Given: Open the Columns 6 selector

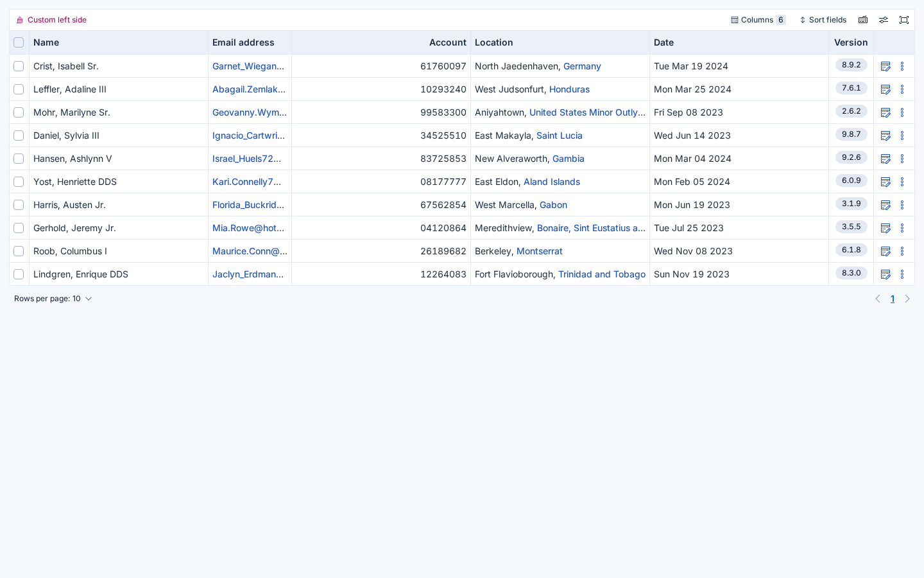Looking at the screenshot, I should click(758, 20).
